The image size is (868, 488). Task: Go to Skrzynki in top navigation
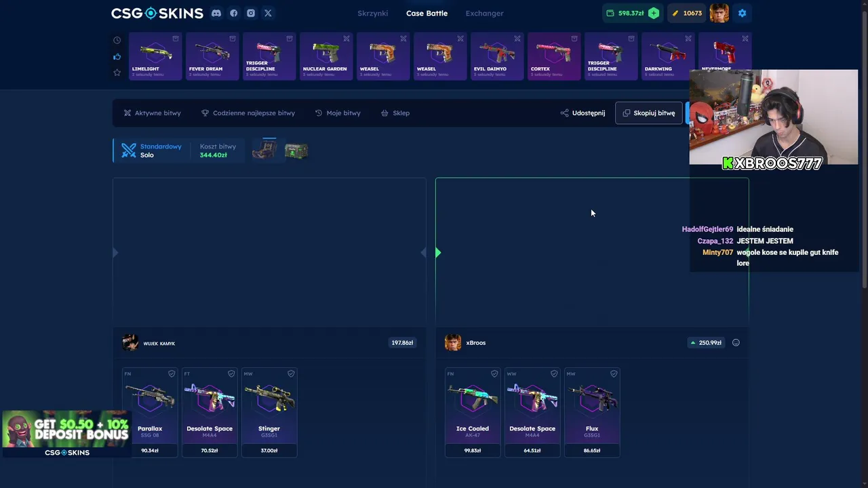click(x=373, y=13)
